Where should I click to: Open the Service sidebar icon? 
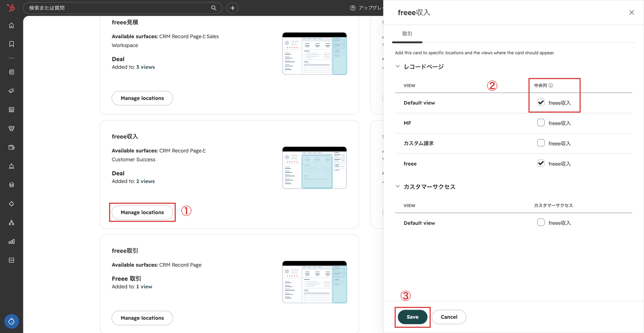coord(11,166)
